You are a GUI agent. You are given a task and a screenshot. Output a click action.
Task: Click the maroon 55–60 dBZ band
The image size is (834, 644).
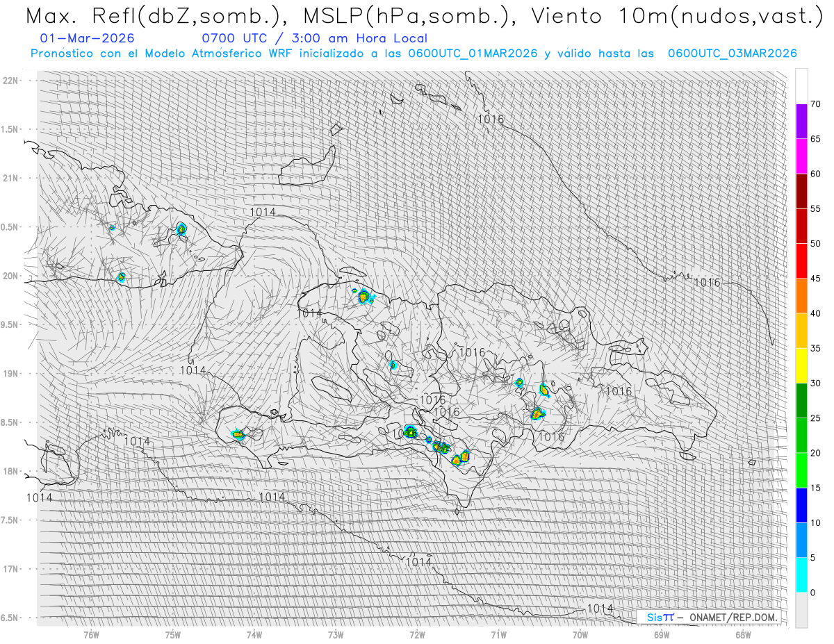click(x=801, y=191)
